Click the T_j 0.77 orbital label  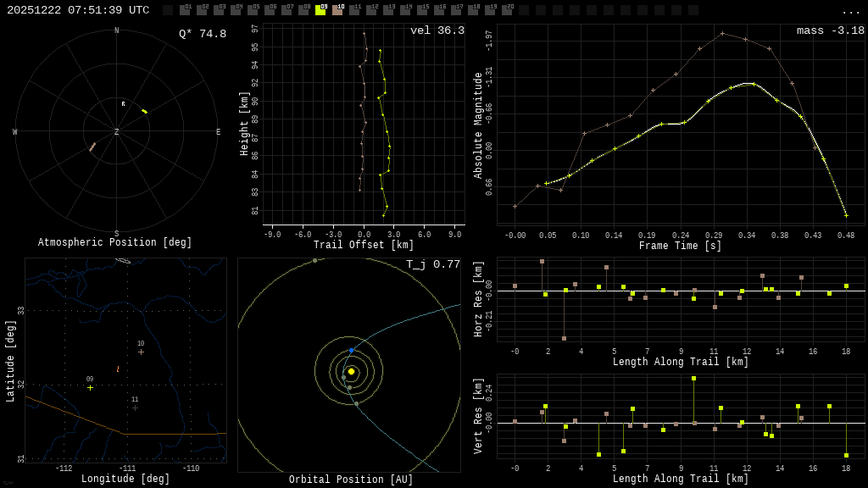pos(432,264)
